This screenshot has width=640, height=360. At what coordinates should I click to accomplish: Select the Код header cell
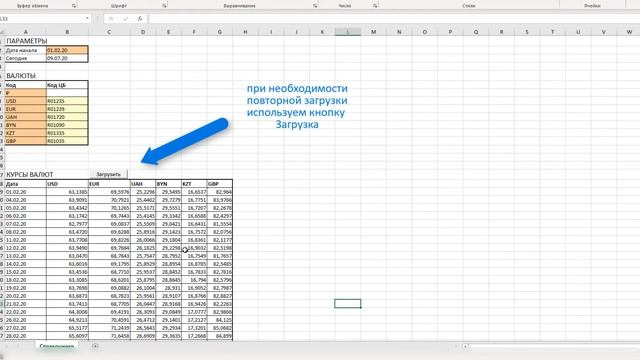(x=26, y=85)
